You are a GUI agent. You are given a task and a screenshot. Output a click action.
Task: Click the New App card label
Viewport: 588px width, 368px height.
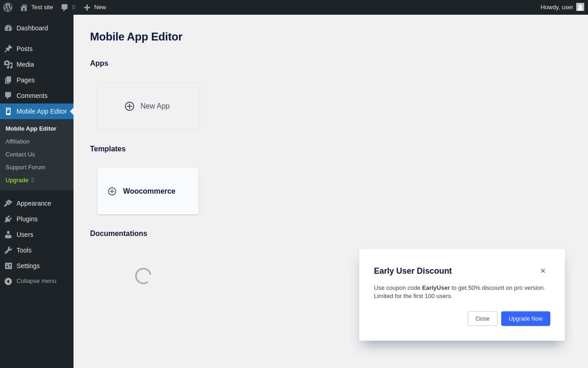pyautogui.click(x=155, y=106)
